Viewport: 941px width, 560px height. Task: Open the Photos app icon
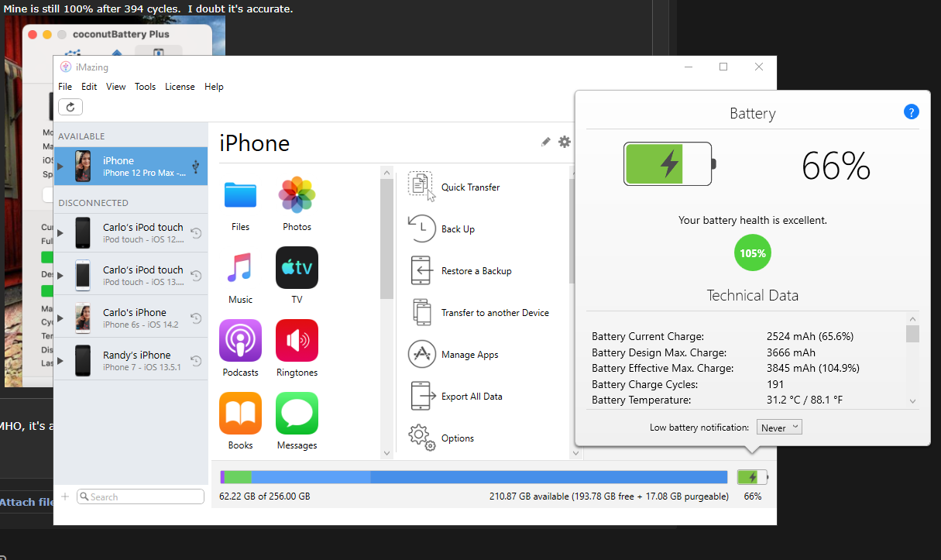297,195
